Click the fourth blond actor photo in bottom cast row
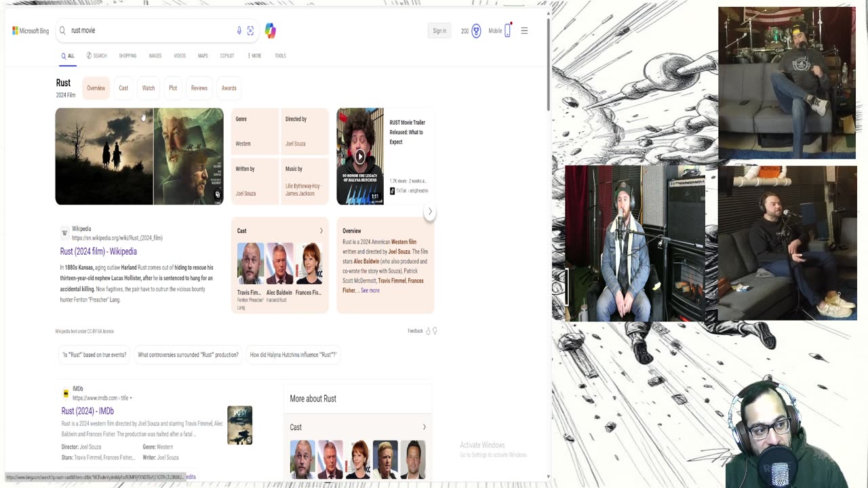 [x=385, y=460]
